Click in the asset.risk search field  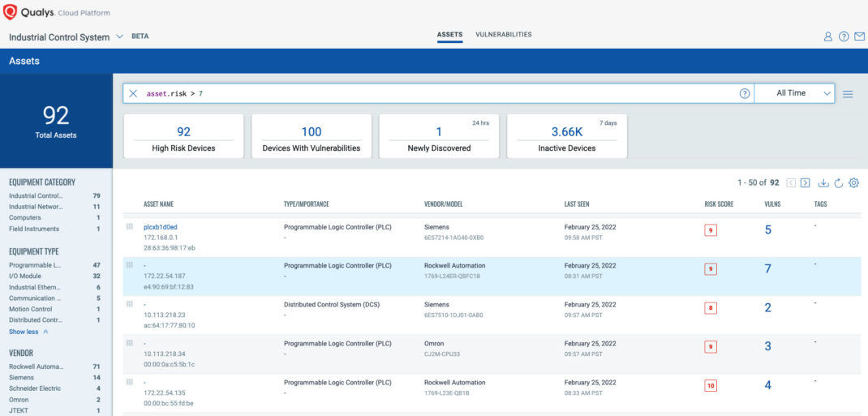click(x=437, y=93)
